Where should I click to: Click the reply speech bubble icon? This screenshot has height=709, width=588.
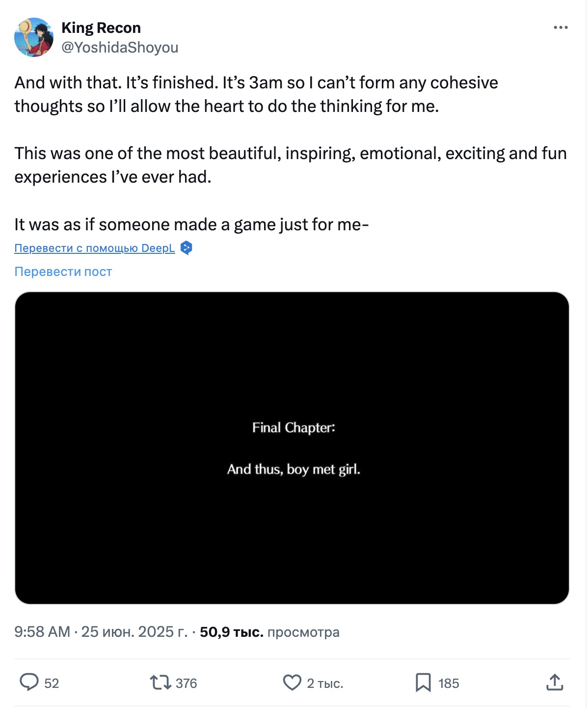(x=29, y=682)
